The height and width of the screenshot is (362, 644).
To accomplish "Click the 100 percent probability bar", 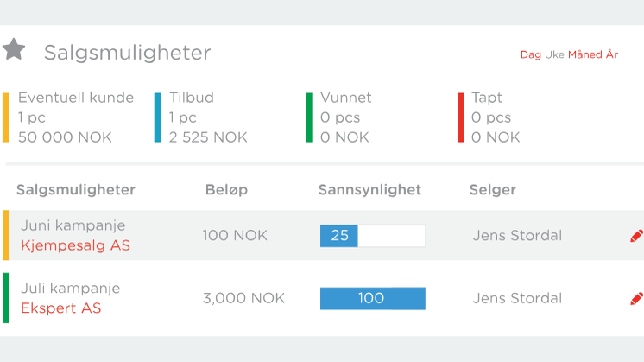I will pyautogui.click(x=373, y=298).
